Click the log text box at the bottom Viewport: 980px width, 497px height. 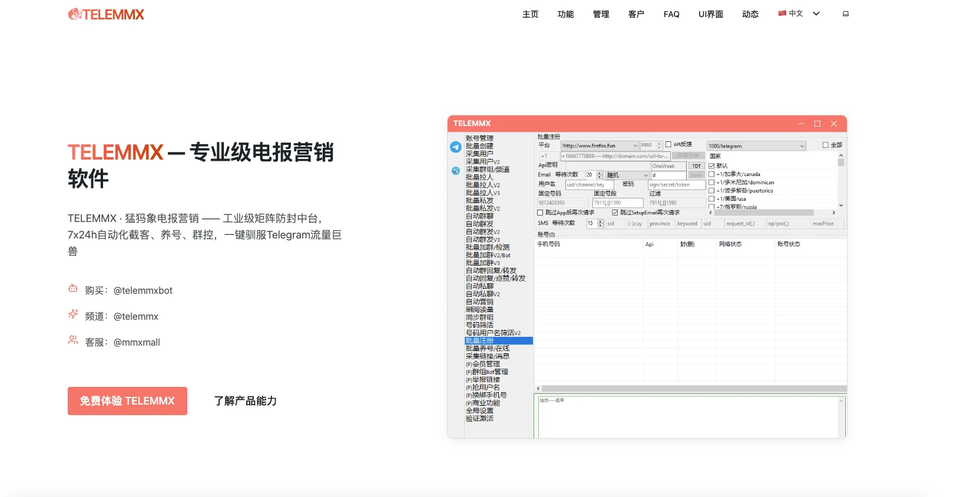[x=690, y=417]
